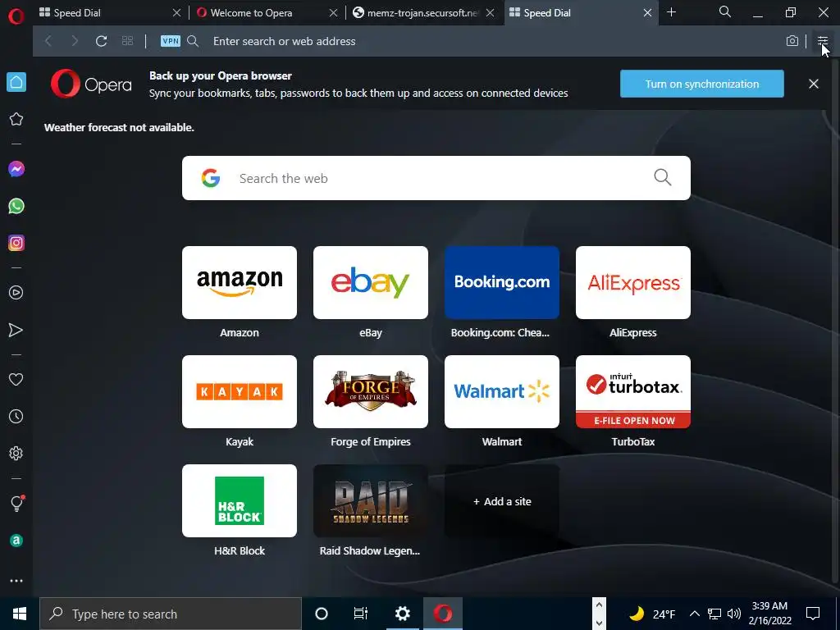Open Instagram in the sidebar

pyautogui.click(x=16, y=243)
